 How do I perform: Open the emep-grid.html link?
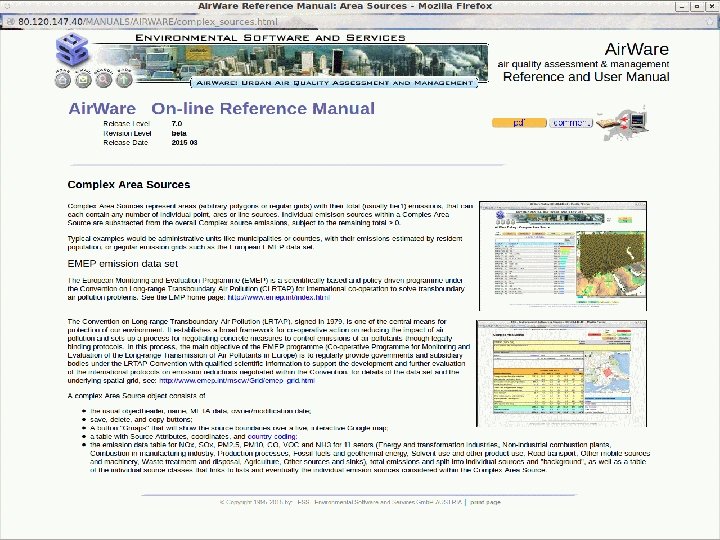[237, 381]
